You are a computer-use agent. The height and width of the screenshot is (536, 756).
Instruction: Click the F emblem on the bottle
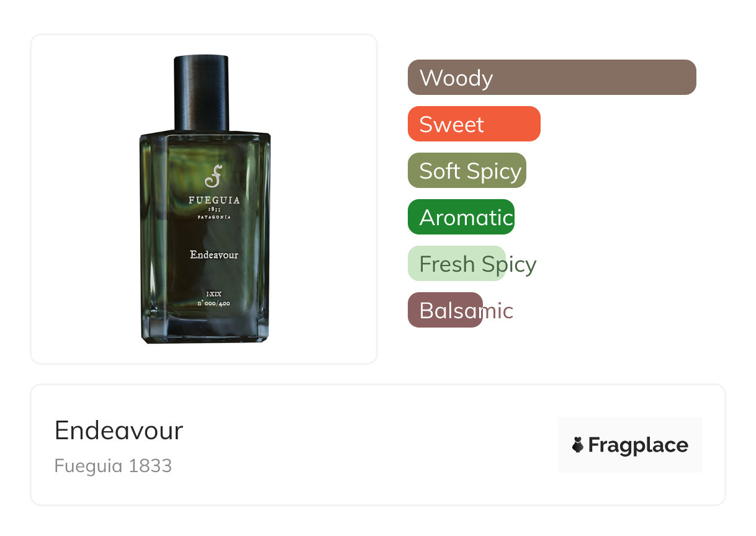tap(214, 177)
